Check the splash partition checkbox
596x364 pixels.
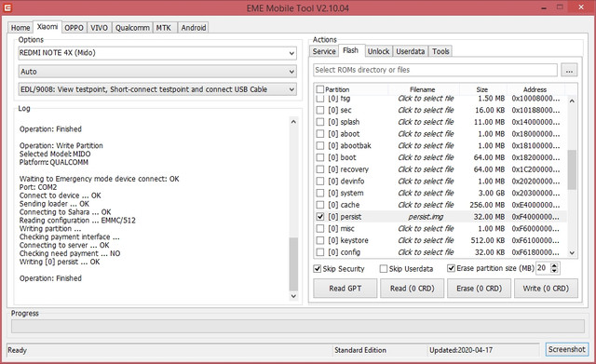[x=320, y=122]
